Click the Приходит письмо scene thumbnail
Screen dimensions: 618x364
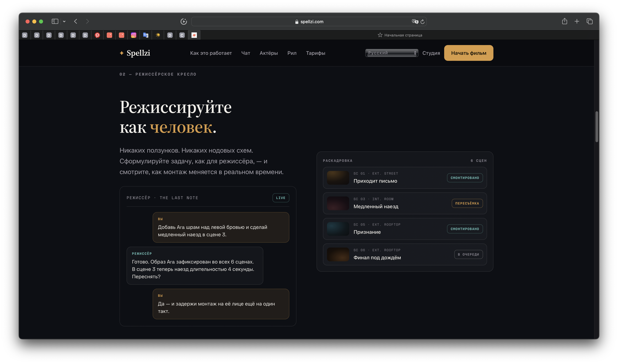pyautogui.click(x=338, y=178)
